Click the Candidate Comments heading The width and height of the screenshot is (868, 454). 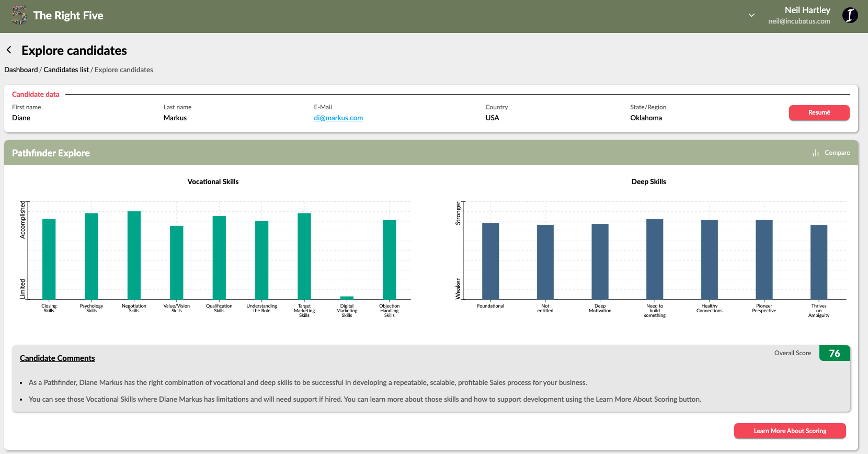(58, 358)
